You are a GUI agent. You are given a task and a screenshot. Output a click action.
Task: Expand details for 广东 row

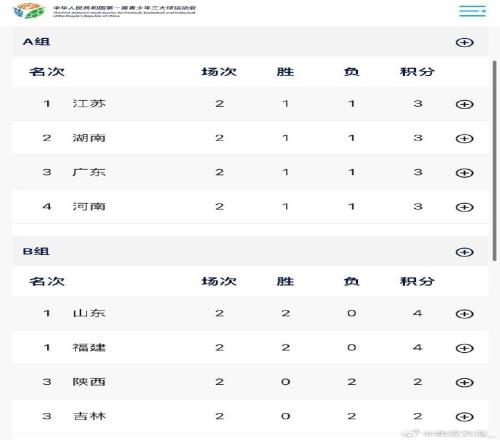point(465,173)
